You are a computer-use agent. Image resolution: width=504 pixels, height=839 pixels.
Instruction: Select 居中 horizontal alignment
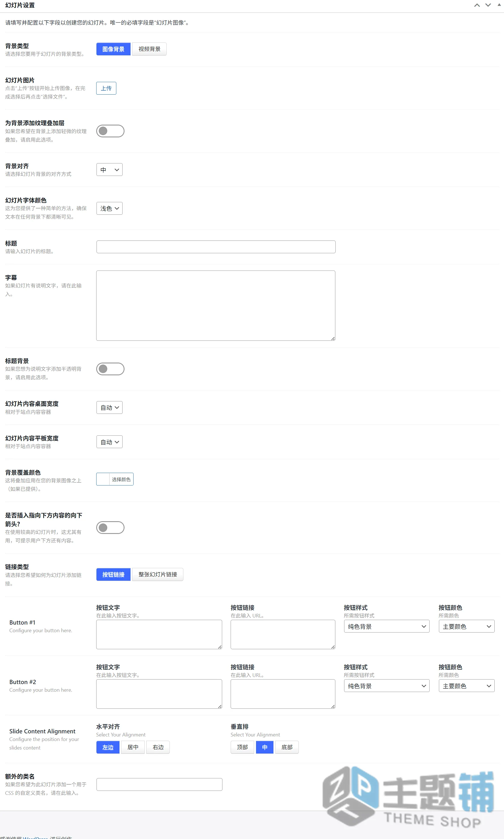[x=133, y=747]
